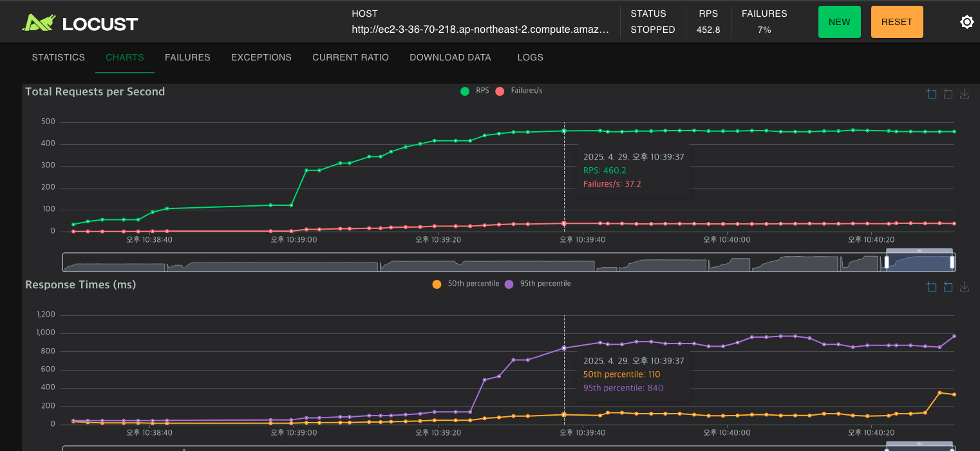Open the Failures tab
Viewport: 980px width, 451px height.
point(187,57)
